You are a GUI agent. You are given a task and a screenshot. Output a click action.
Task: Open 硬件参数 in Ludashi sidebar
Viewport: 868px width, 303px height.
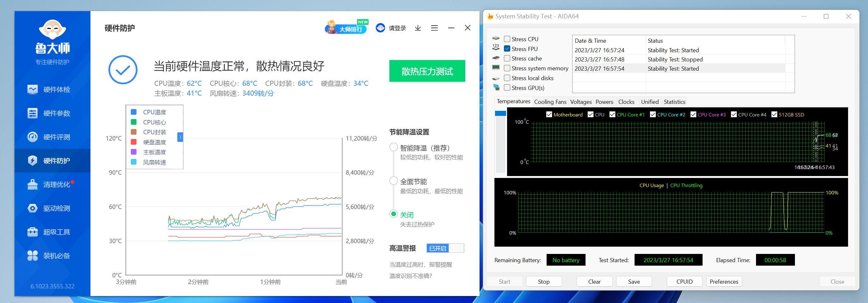click(x=49, y=113)
